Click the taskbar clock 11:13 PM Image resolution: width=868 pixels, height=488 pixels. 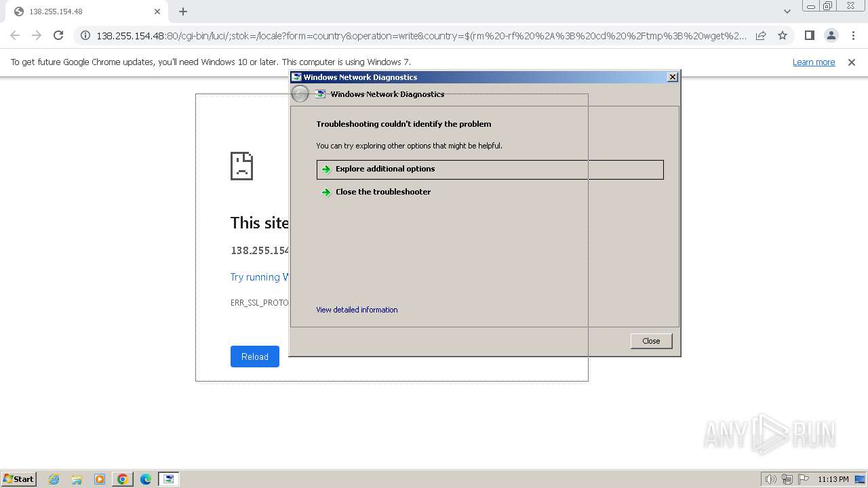pos(833,479)
